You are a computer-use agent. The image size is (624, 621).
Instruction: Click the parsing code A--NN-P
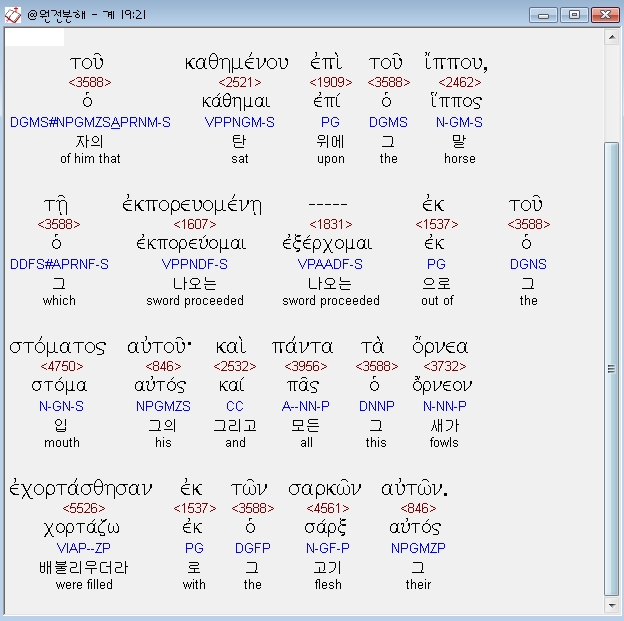pos(306,406)
